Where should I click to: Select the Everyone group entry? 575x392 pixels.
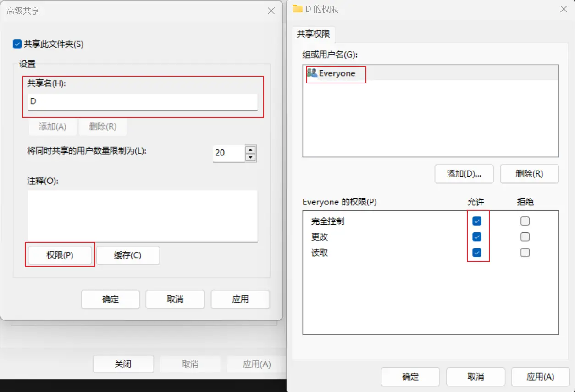337,73
